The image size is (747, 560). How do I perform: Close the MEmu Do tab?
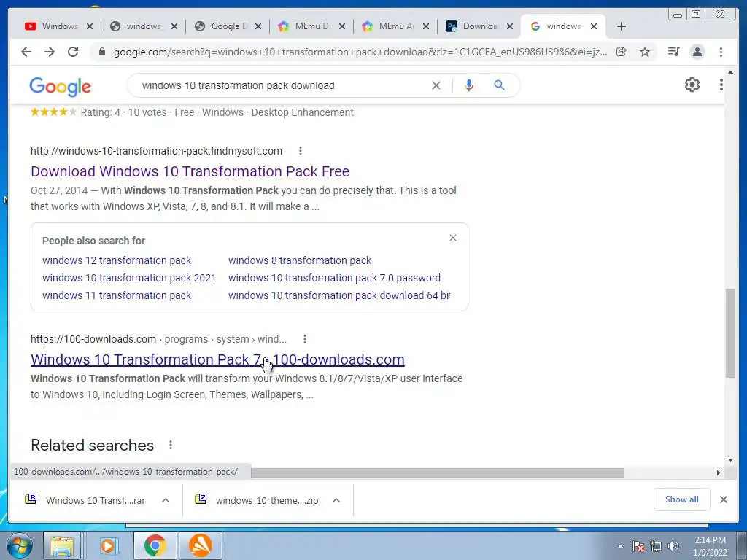point(341,26)
